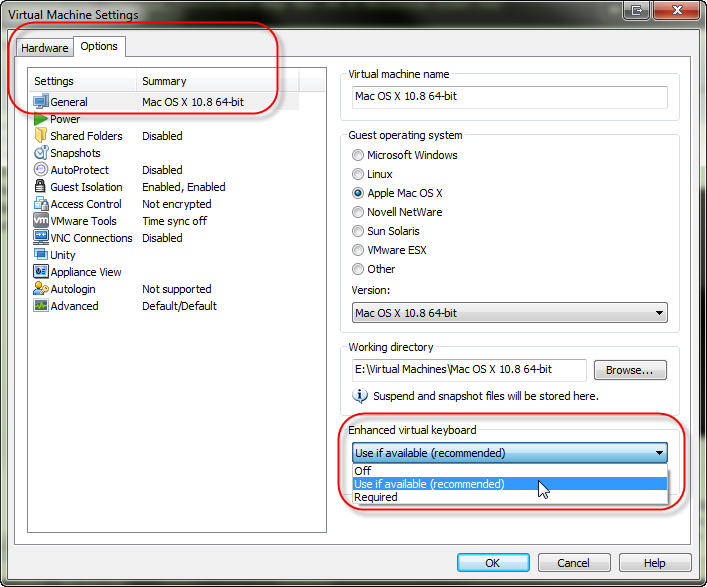Click the Snapshots icon

pyautogui.click(x=41, y=152)
